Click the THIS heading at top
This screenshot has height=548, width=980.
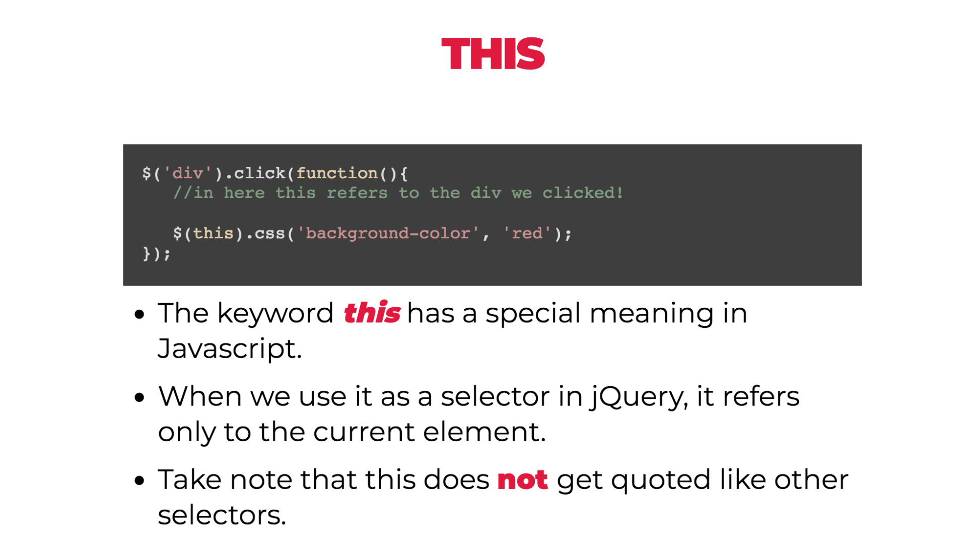pyautogui.click(x=491, y=50)
